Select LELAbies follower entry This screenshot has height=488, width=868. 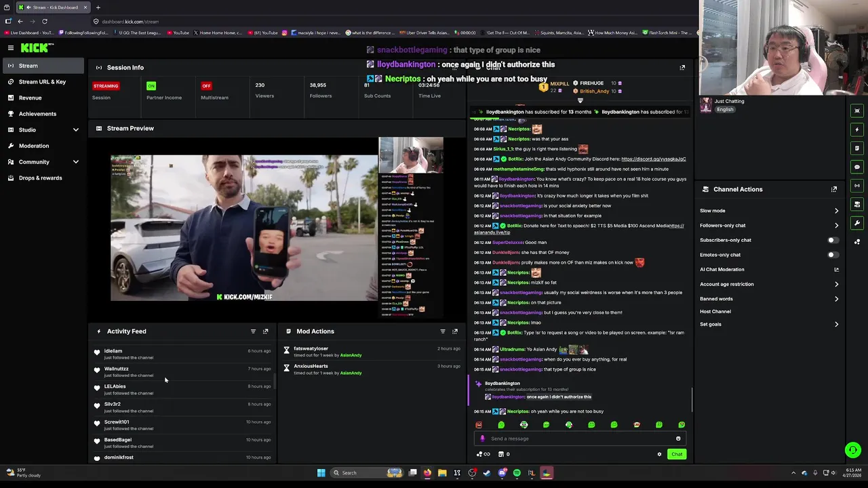coord(183,389)
